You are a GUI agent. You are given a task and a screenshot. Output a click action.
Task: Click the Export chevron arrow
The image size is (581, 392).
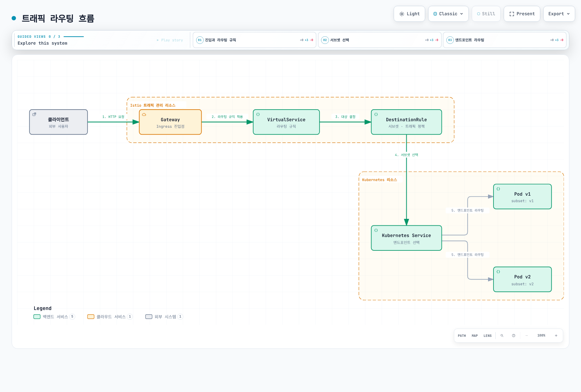point(568,14)
